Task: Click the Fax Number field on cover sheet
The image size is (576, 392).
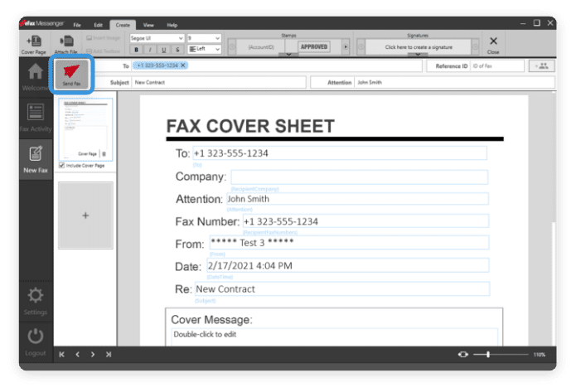Action: click(x=365, y=221)
